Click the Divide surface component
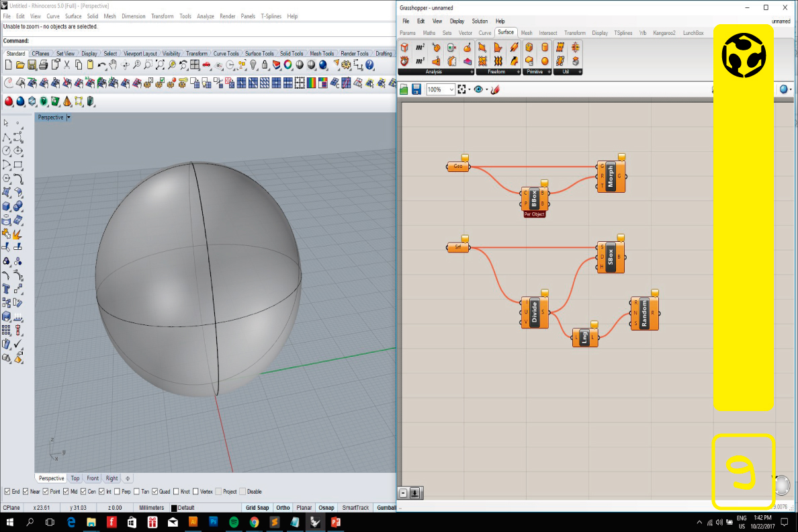The height and width of the screenshot is (532, 798). click(x=535, y=312)
